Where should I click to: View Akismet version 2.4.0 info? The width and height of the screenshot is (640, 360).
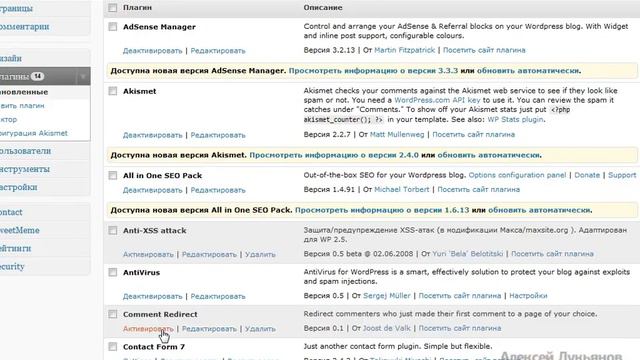[x=334, y=155]
